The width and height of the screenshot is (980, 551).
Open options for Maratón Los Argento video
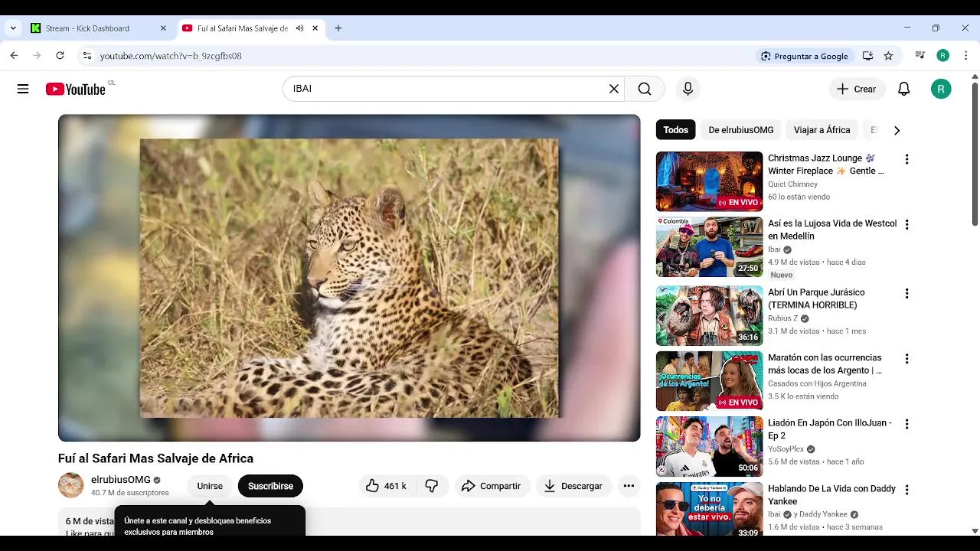[x=906, y=358]
